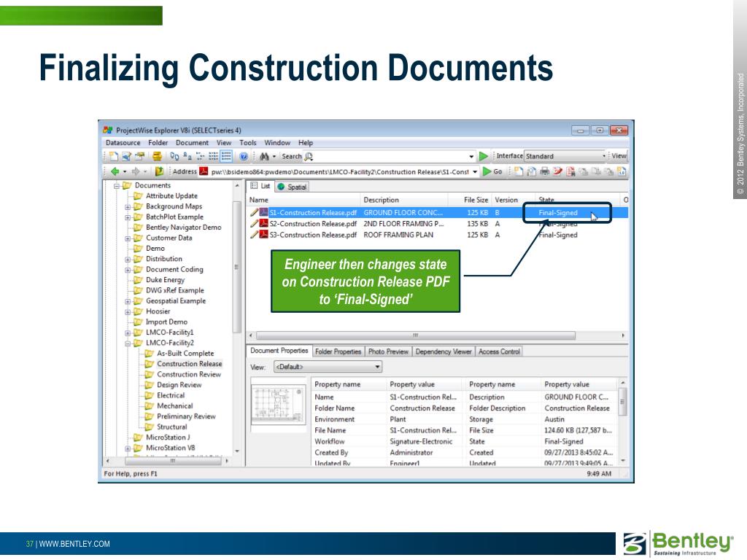This screenshot has height=560, width=747.
Task: Sort by the Description column header
Action: point(404,200)
